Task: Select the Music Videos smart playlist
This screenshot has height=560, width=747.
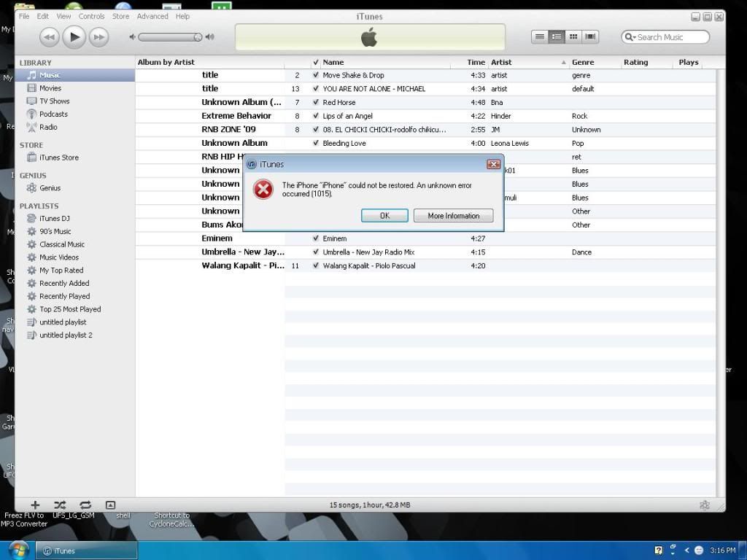Action: tap(75, 257)
